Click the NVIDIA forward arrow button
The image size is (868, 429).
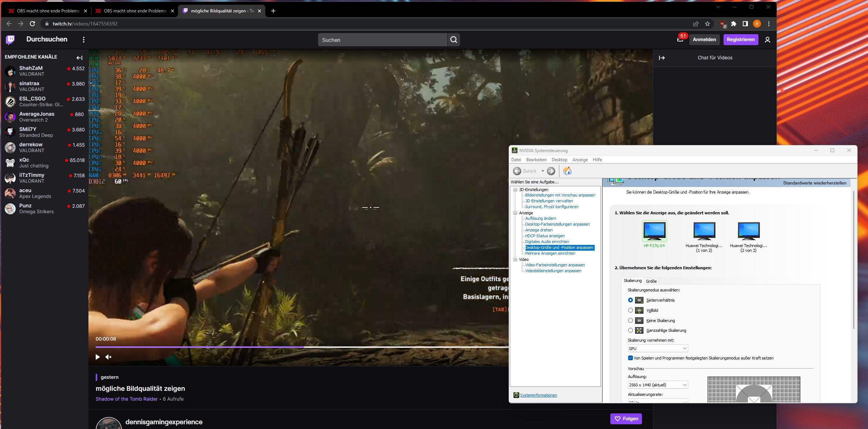point(551,171)
